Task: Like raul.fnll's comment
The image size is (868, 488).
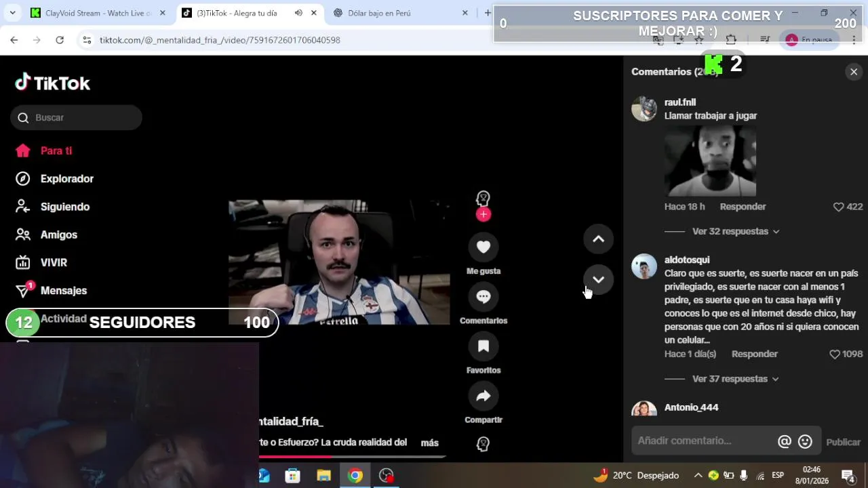Action: (838, 207)
